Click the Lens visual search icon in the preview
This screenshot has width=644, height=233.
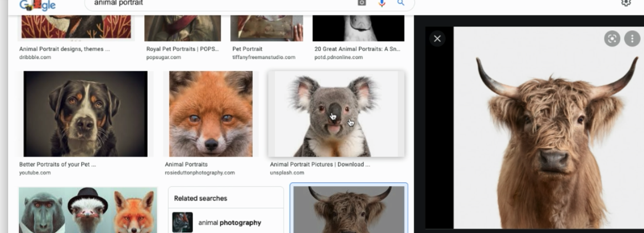tap(612, 39)
